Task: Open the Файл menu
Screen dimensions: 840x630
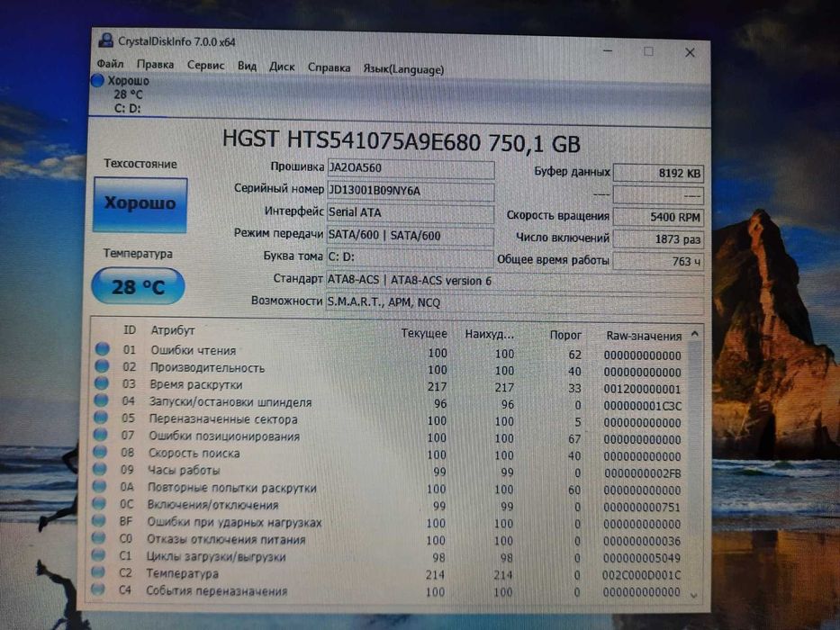Action: point(111,64)
